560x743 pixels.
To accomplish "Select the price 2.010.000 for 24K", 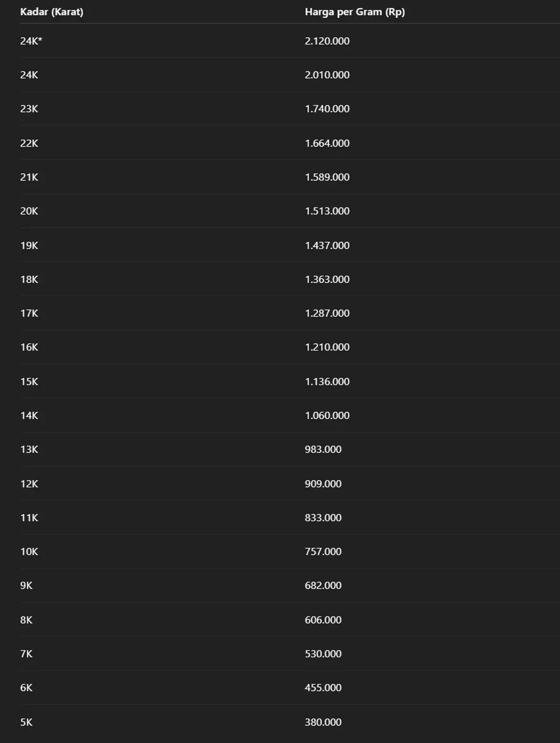I will (x=327, y=75).
